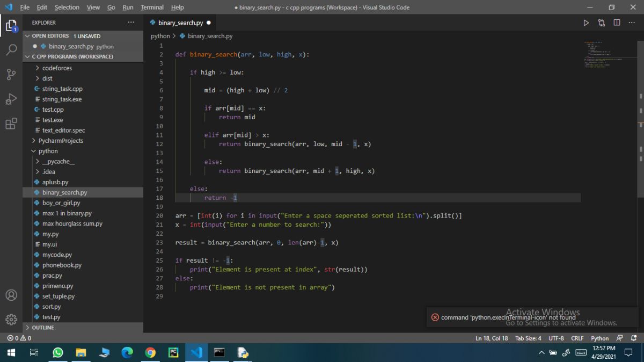The image size is (644, 362).
Task: Change CRLF end of line sequence
Action: [577, 338]
